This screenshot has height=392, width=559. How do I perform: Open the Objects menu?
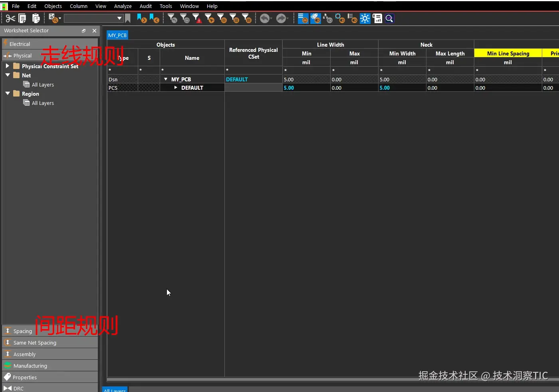tap(53, 6)
